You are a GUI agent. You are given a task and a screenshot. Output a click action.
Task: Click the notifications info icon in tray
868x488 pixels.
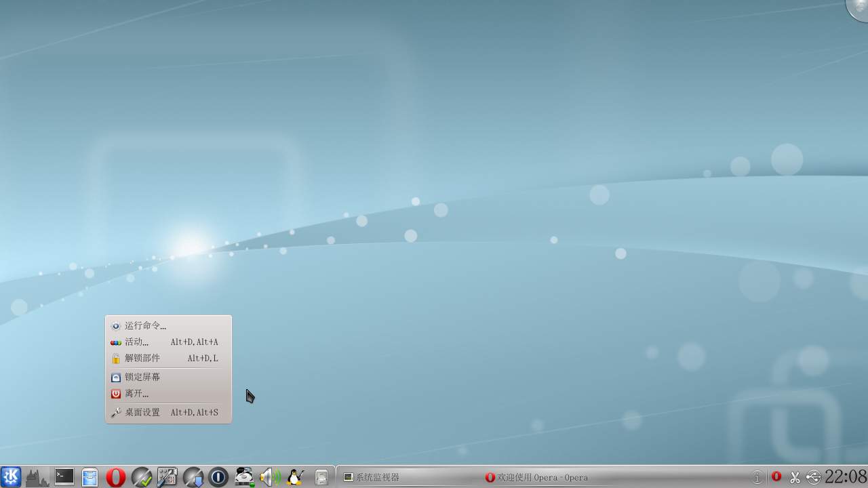(757, 477)
